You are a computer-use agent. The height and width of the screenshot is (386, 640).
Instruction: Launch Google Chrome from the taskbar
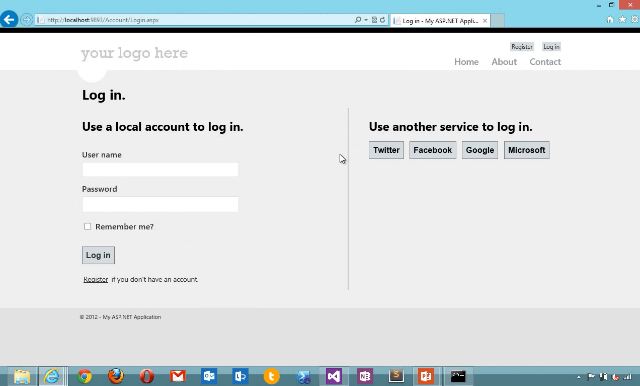pyautogui.click(x=84, y=376)
